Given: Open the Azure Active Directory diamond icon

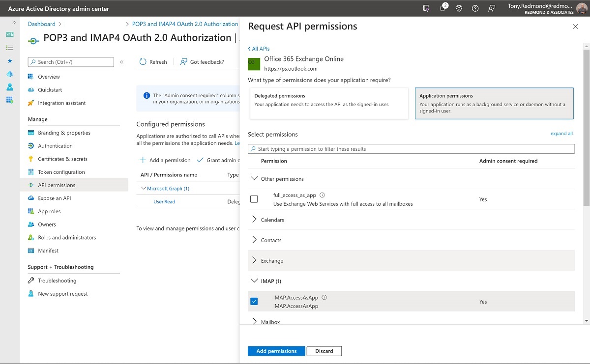Looking at the screenshot, I should pyautogui.click(x=10, y=74).
